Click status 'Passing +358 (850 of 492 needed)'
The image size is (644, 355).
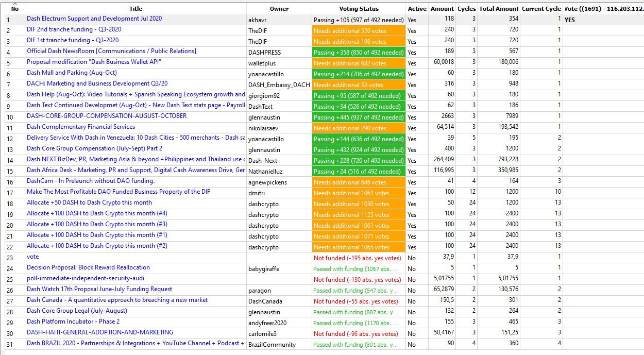359,52
